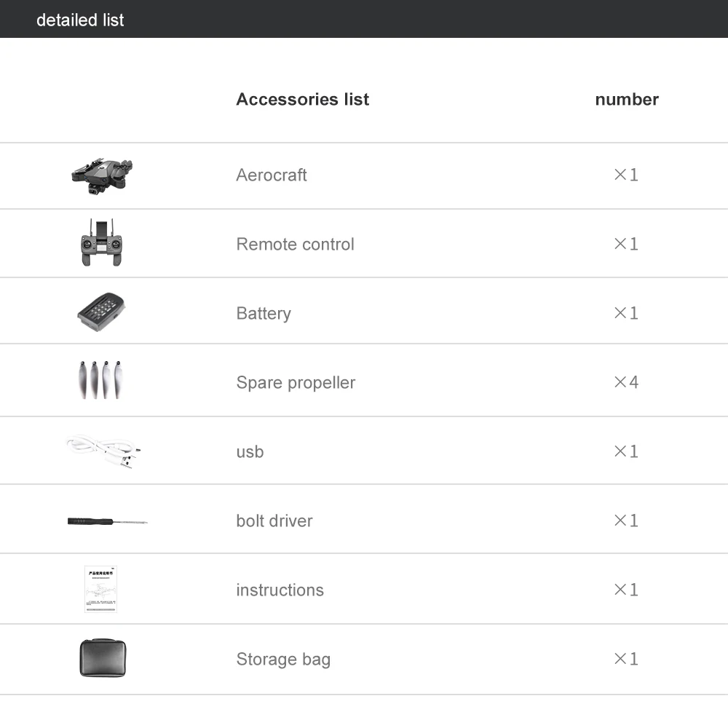Select the spare propeller blades image
The width and height of the screenshot is (728, 728).
[x=100, y=380]
